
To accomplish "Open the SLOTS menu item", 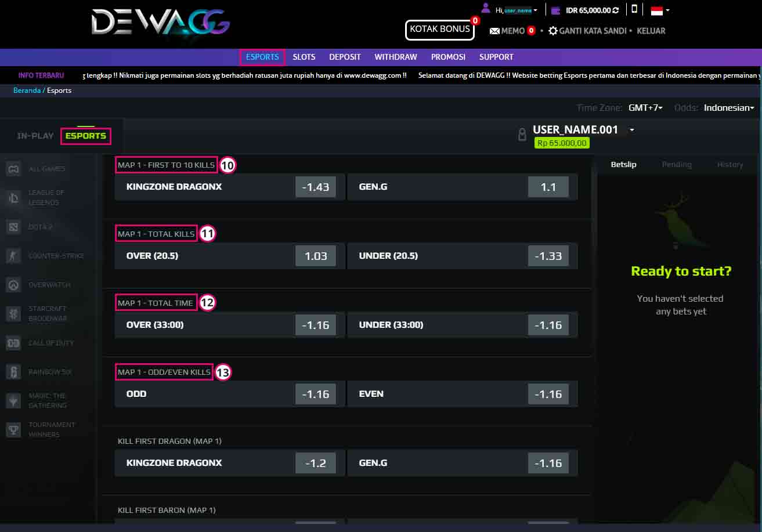I will click(304, 57).
